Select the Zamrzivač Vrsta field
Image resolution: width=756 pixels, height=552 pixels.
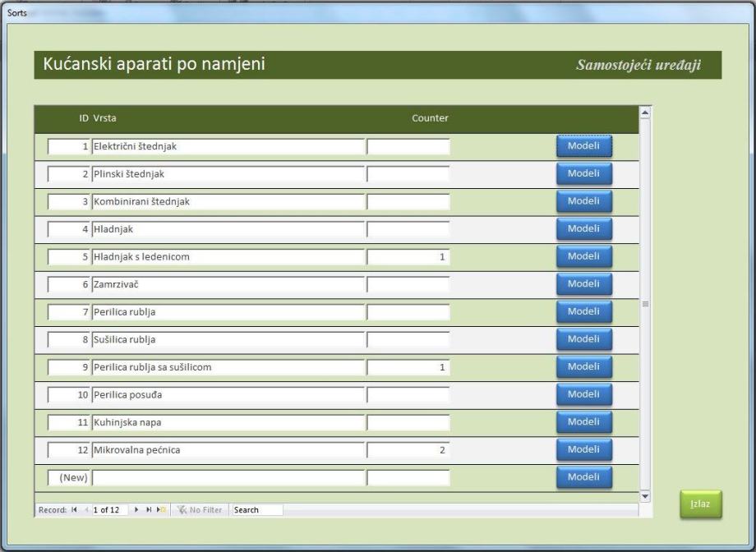(x=228, y=284)
